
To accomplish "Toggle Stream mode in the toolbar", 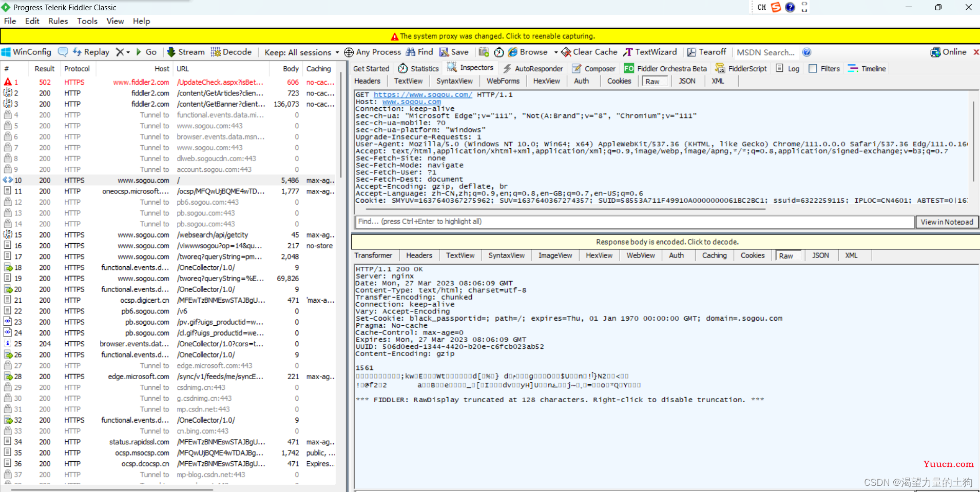I will (186, 52).
